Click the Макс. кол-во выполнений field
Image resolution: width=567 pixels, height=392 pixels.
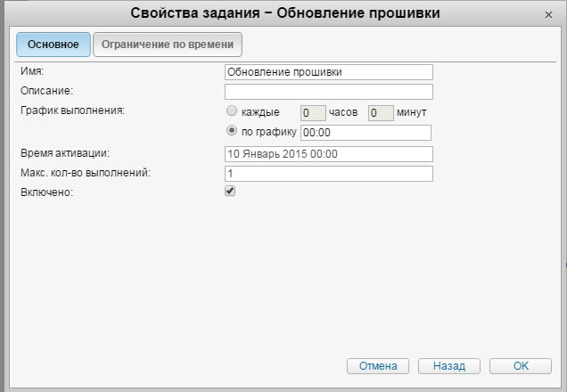click(328, 173)
